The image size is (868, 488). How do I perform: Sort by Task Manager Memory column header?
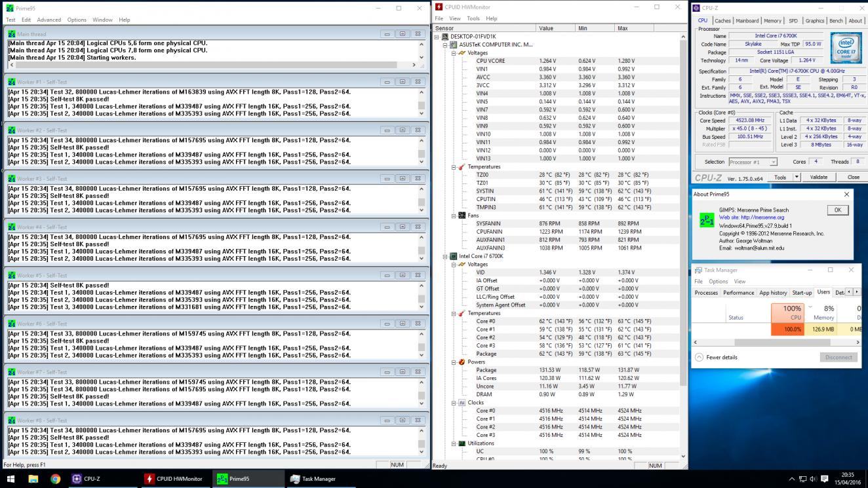point(822,312)
